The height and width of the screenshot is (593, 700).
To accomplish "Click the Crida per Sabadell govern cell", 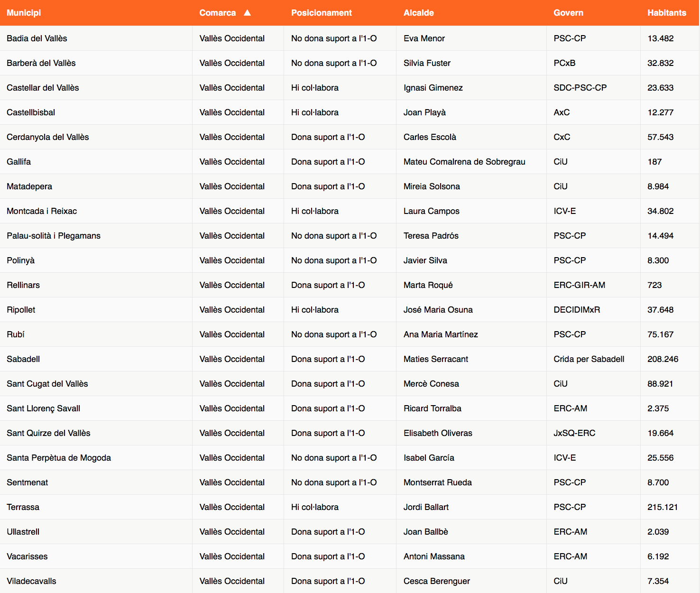I will pos(589,359).
